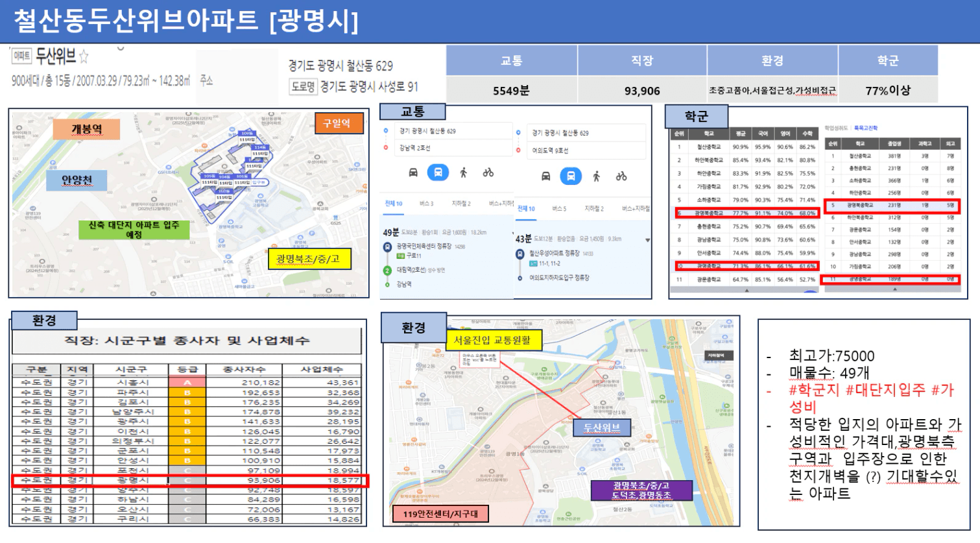
Task: Click the 안양천 map label
Action: pyautogui.click(x=76, y=180)
